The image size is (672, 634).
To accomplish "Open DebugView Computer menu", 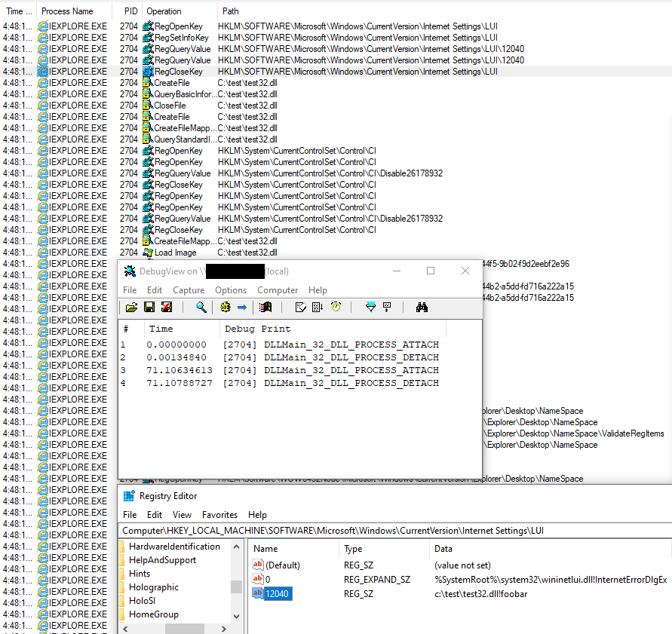I will coord(278,290).
